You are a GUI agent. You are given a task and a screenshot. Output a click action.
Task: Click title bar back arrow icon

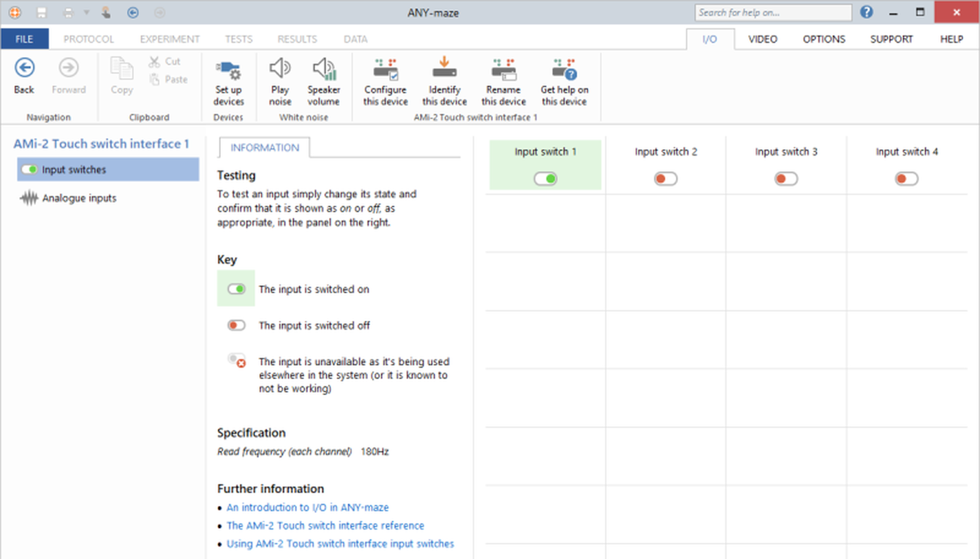point(133,12)
